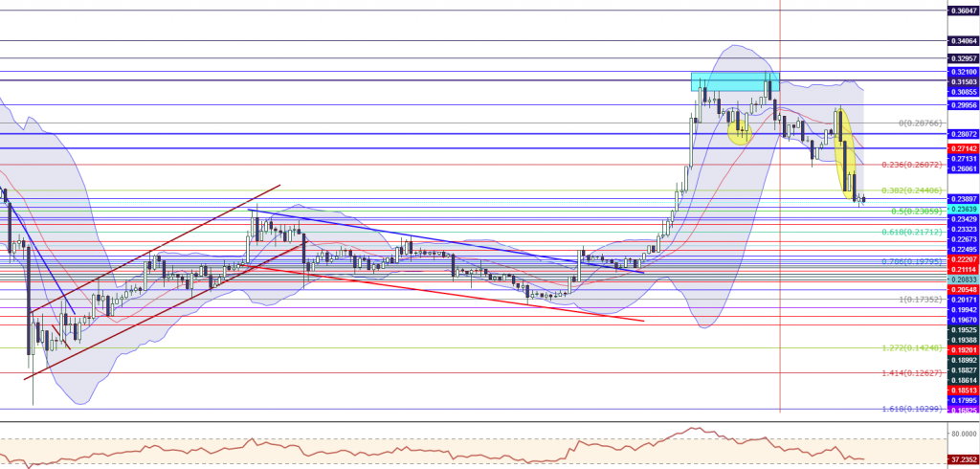Click the small yellow ellipse near 0.28072
Viewport: 980px width, 469px height.
[740, 133]
